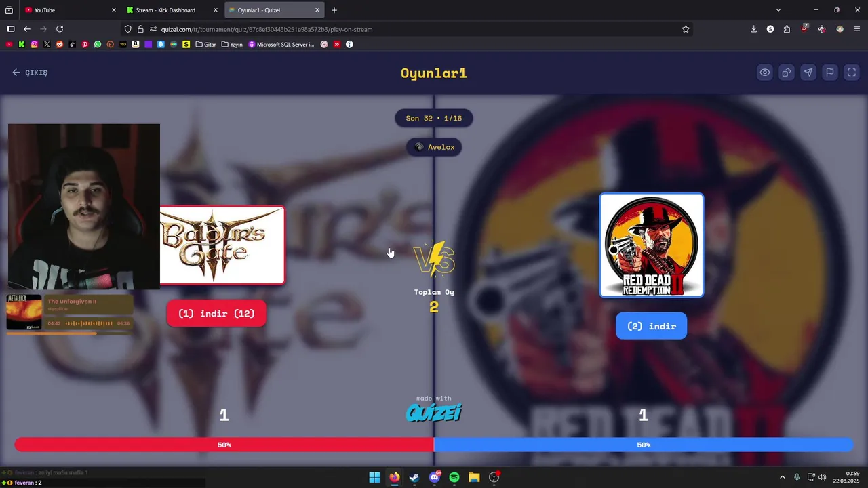Screen dimensions: 868x488
Task: Close the Kick Dashboard tab
Action: pyautogui.click(x=216, y=10)
